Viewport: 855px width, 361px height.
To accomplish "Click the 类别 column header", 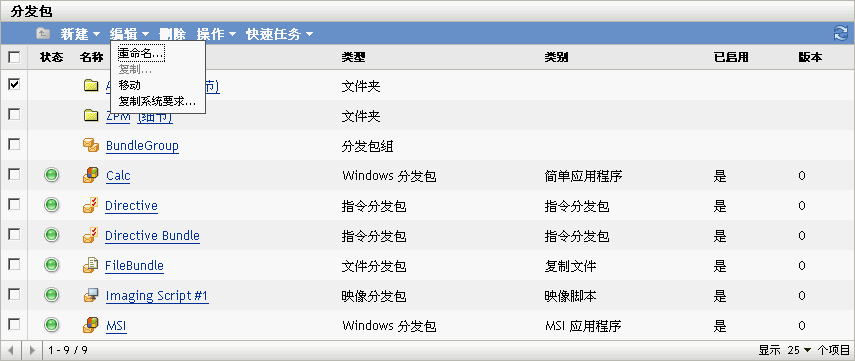I will pos(556,57).
